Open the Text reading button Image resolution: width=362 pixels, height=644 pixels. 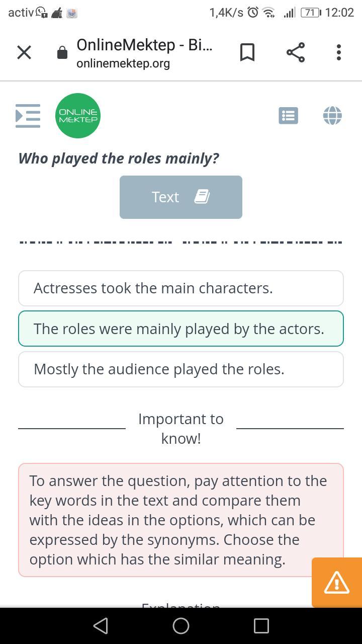[x=181, y=197]
